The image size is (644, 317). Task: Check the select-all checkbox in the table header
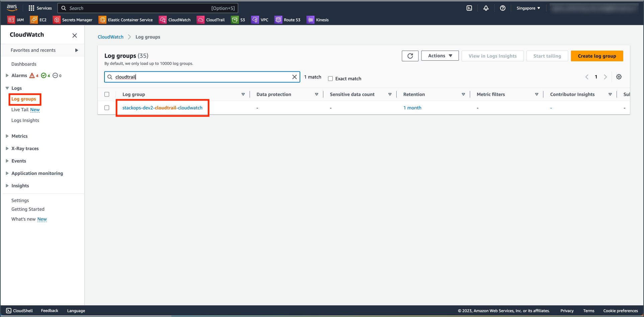(x=107, y=94)
